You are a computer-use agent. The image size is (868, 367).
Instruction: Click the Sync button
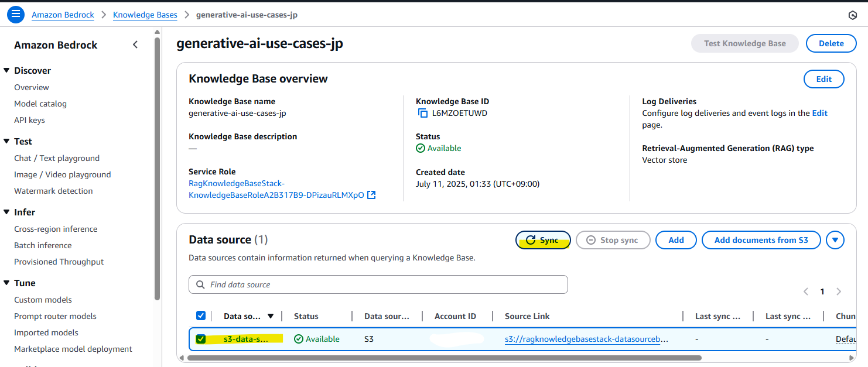point(543,240)
